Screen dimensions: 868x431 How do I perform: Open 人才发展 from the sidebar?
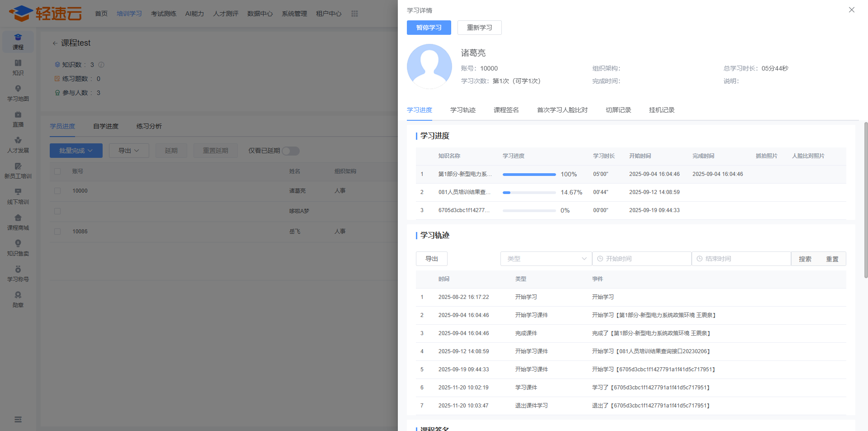pos(18,145)
